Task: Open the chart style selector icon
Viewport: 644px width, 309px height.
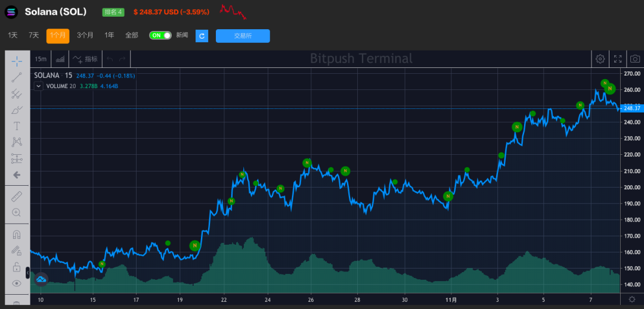Action: coord(60,59)
